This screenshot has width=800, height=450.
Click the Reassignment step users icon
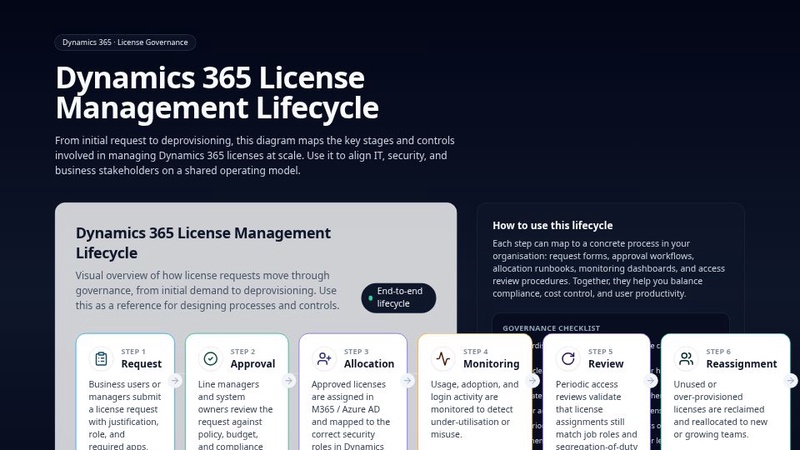[686, 359]
